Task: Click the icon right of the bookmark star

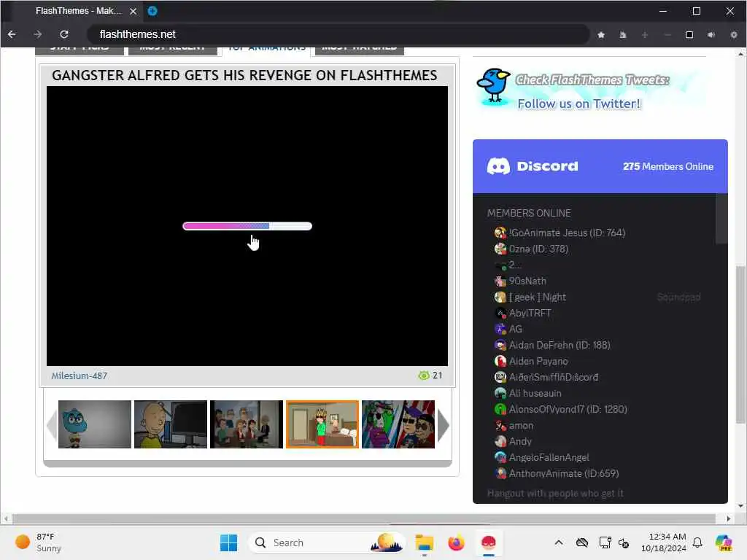Action: (x=623, y=35)
